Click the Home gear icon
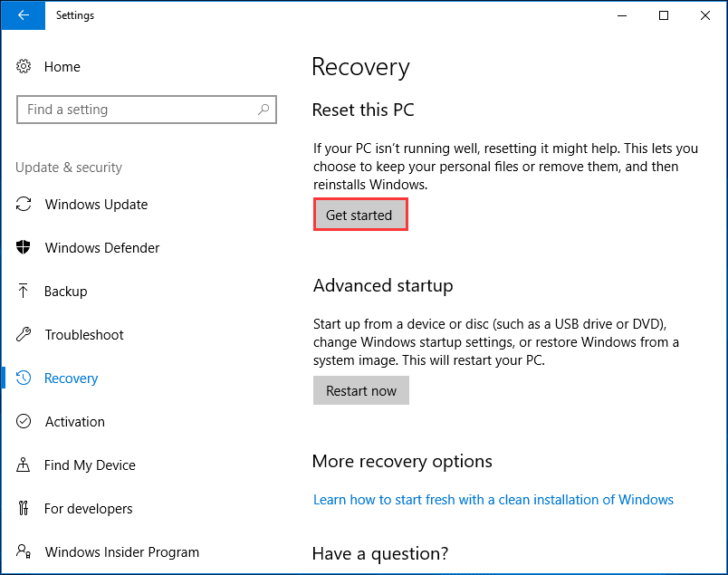 (24, 67)
